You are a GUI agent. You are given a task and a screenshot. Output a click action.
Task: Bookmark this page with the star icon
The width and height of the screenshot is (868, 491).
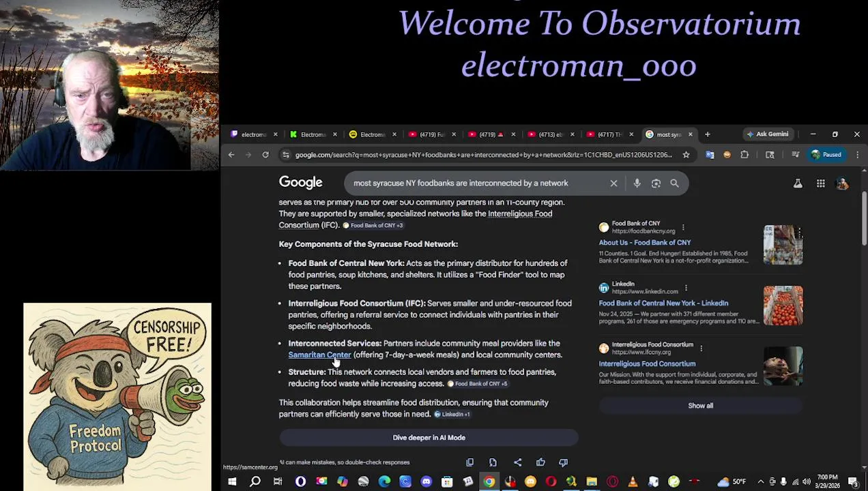pos(686,155)
